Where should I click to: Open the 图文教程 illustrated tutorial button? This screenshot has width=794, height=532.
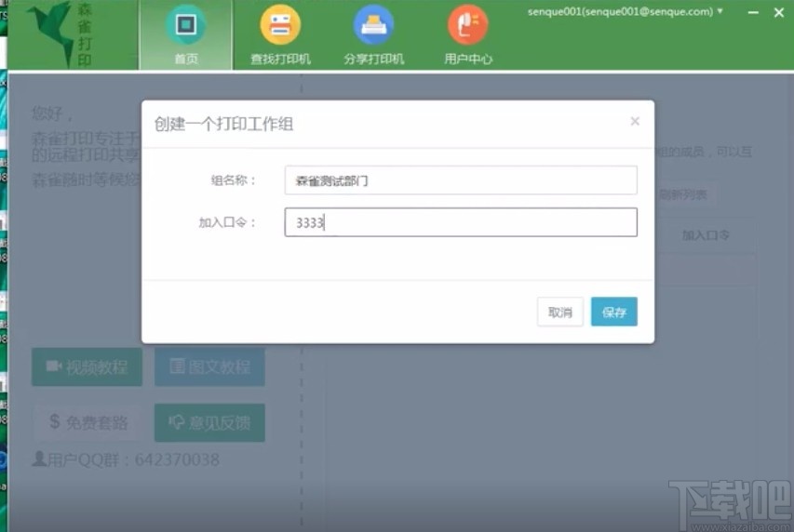coord(209,367)
